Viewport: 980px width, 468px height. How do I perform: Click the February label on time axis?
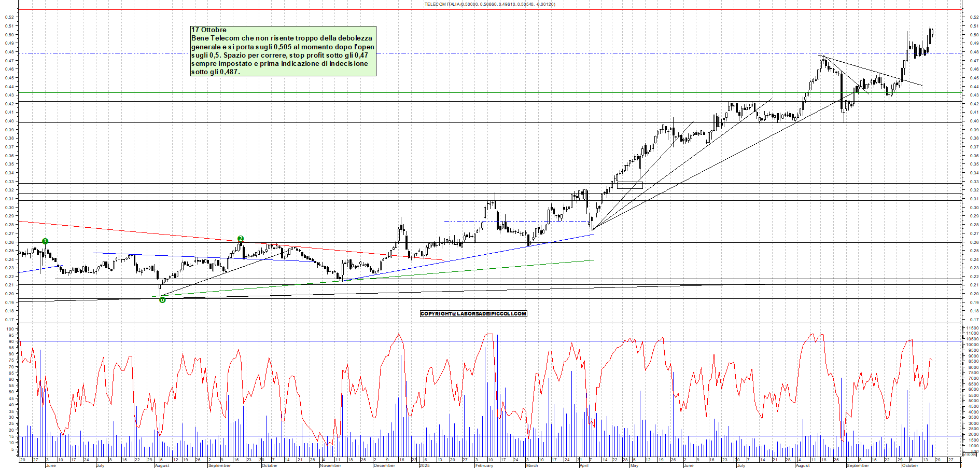point(484,465)
